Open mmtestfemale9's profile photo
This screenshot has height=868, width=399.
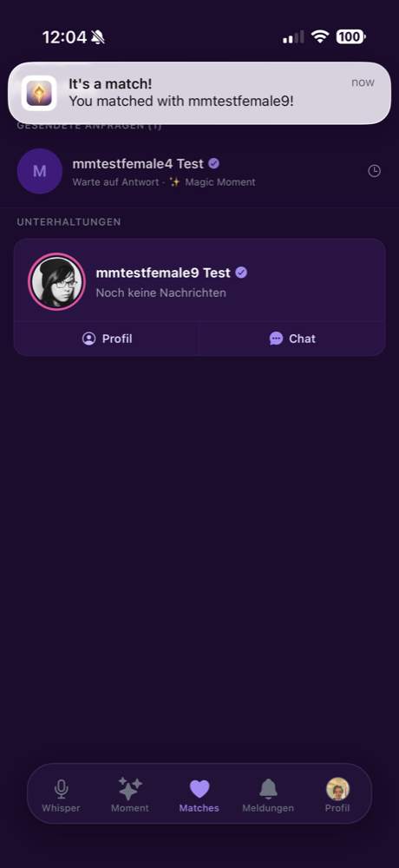pyautogui.click(x=56, y=281)
